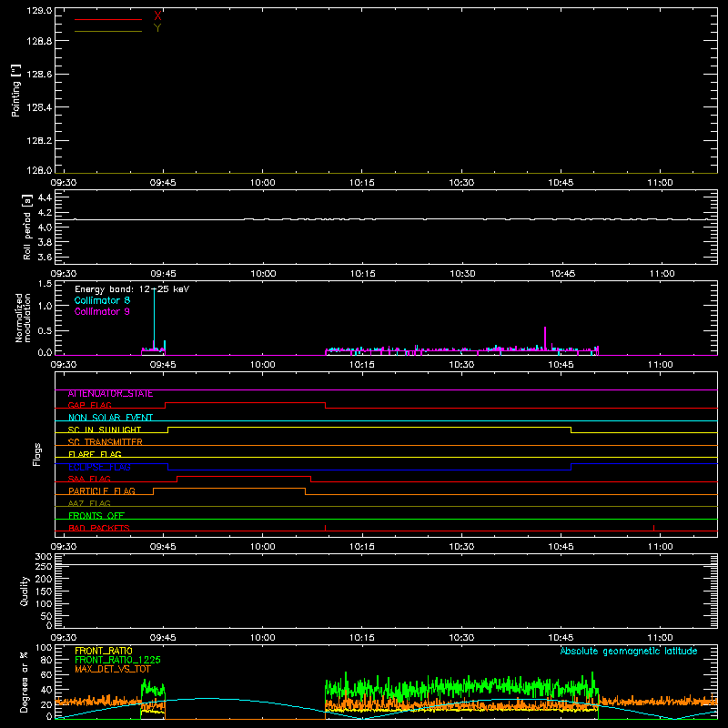Click the tall cyan Collimator 8 spike near 09:45

click(x=154, y=318)
